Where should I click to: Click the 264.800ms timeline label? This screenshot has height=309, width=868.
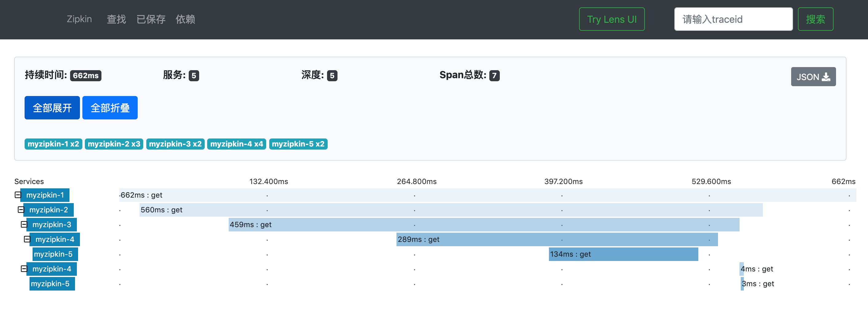coord(416,182)
